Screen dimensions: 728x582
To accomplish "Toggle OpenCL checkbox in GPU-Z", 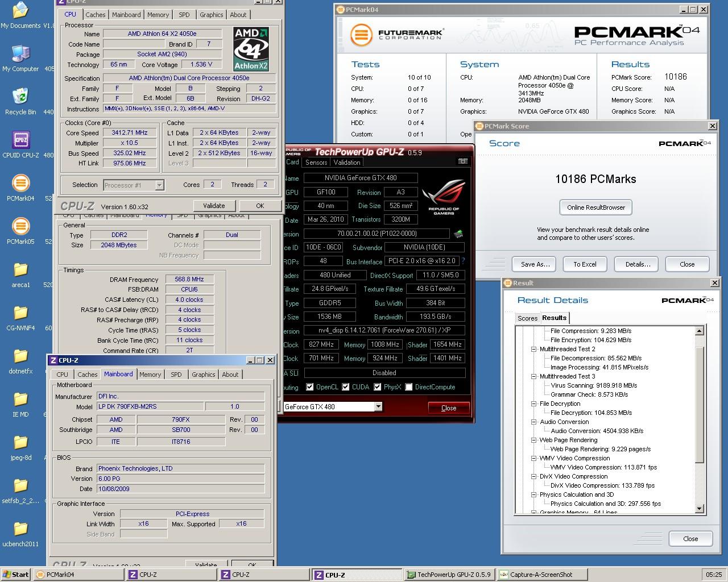I will (x=310, y=387).
